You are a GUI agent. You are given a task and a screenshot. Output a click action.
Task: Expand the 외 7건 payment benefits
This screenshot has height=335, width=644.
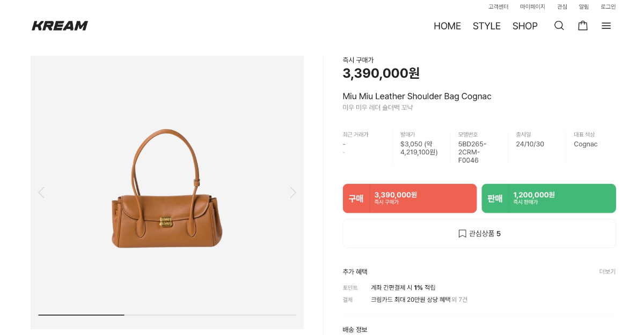click(x=459, y=300)
